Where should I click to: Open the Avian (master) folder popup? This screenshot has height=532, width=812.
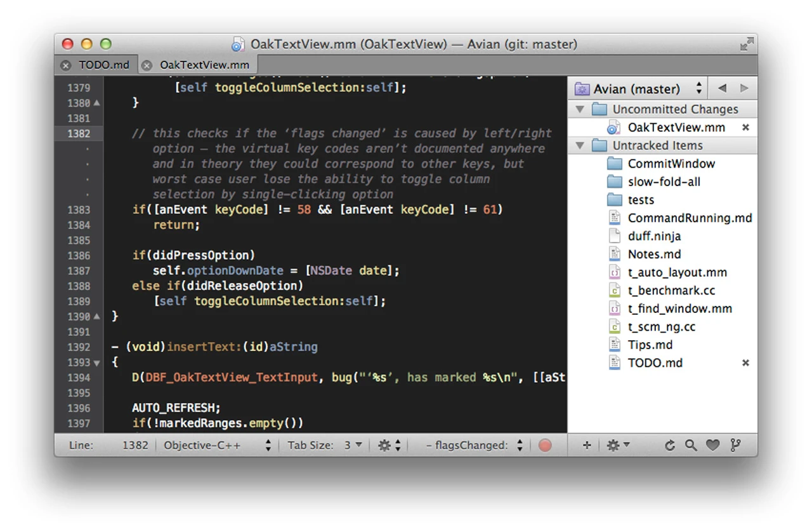tap(639, 88)
